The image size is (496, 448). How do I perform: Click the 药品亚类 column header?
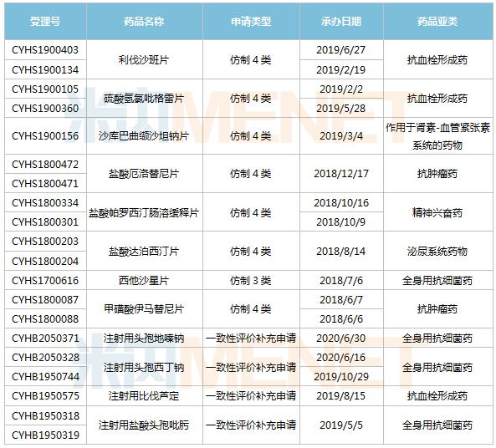(x=437, y=22)
